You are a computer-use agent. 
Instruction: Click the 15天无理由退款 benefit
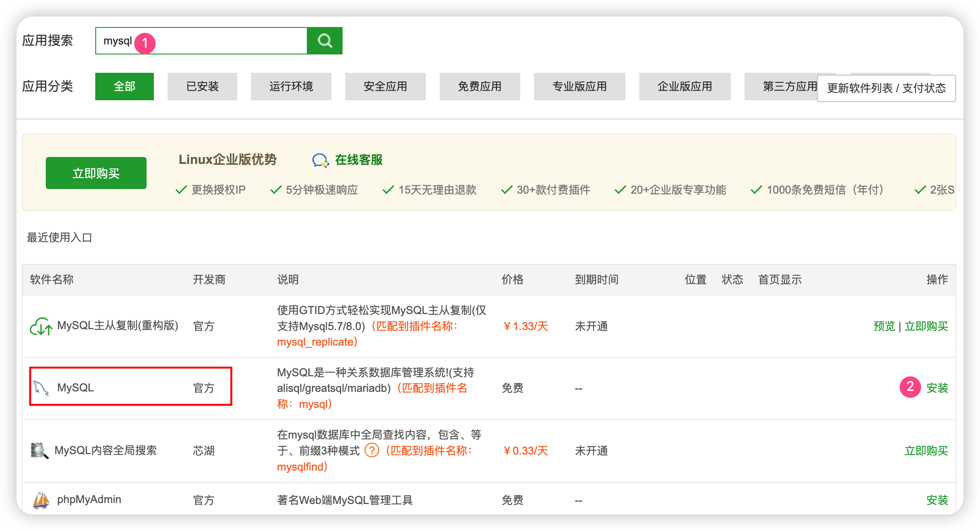pyautogui.click(x=437, y=190)
